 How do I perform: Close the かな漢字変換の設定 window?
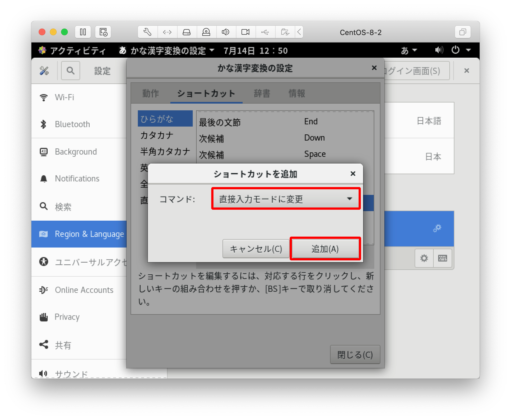coord(374,68)
